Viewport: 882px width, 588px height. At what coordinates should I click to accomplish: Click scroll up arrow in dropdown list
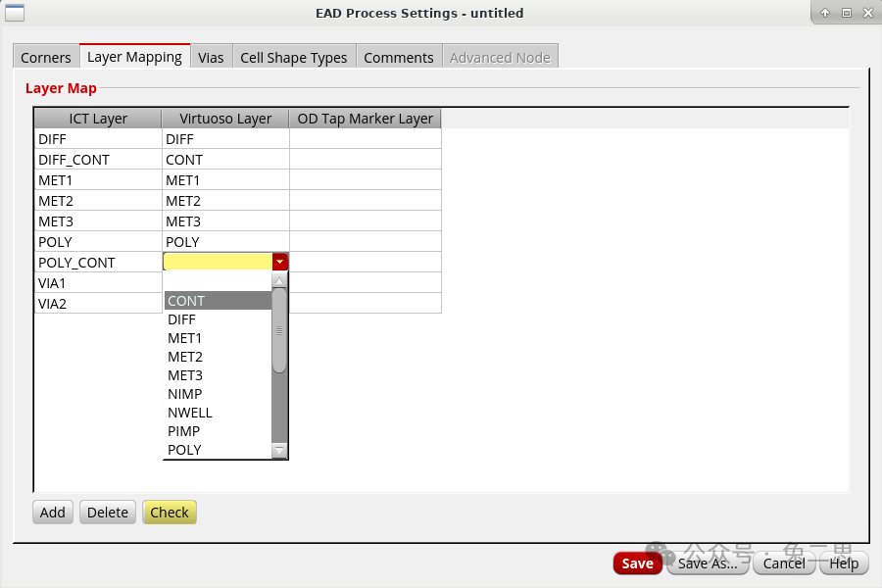[279, 280]
